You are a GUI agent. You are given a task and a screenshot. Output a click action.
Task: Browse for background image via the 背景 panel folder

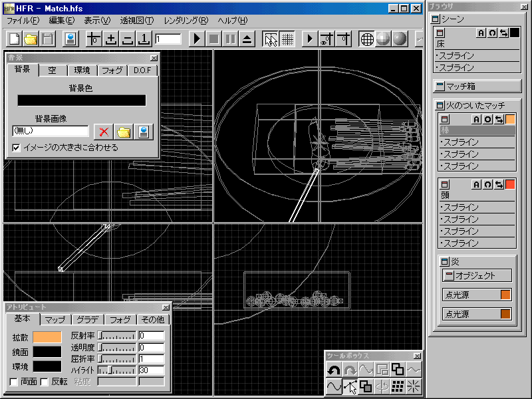click(x=124, y=132)
